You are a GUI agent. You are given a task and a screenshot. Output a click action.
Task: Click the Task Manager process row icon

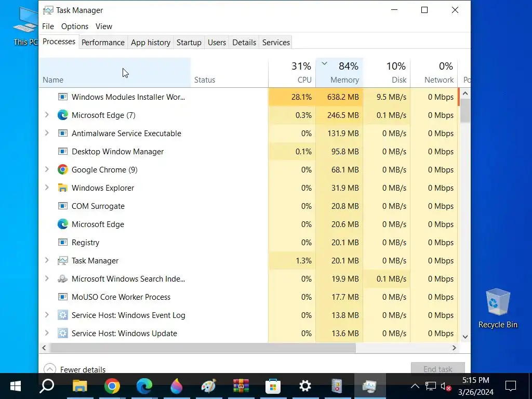click(62, 261)
